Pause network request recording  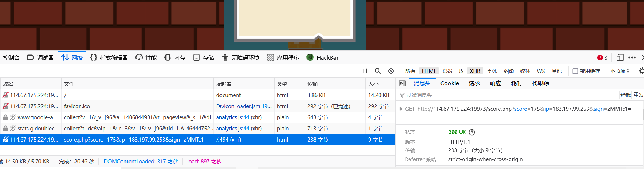pos(365,71)
